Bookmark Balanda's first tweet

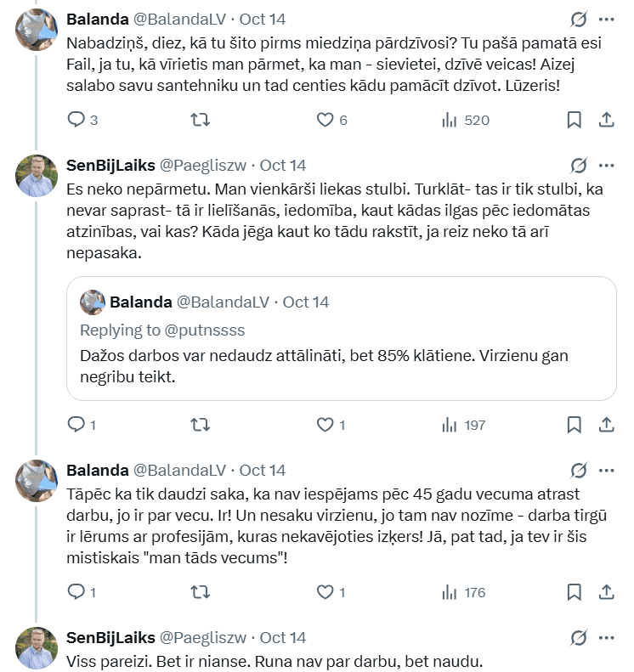(x=575, y=120)
